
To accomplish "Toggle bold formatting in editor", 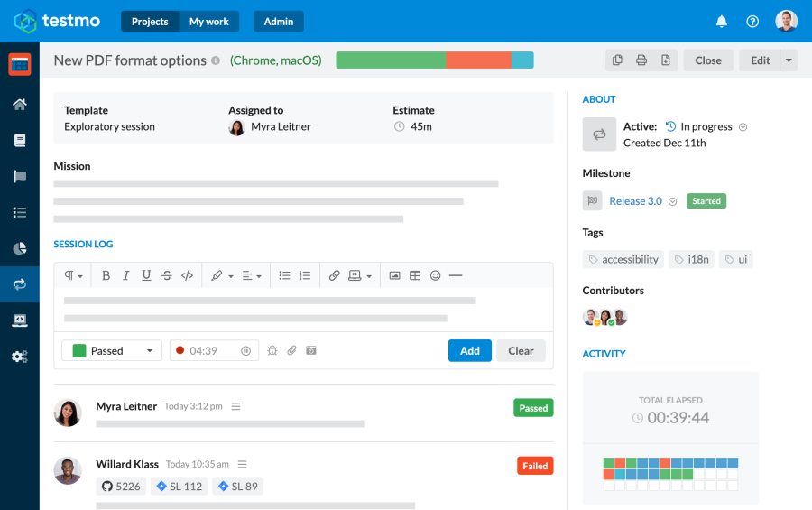I will (x=106, y=275).
